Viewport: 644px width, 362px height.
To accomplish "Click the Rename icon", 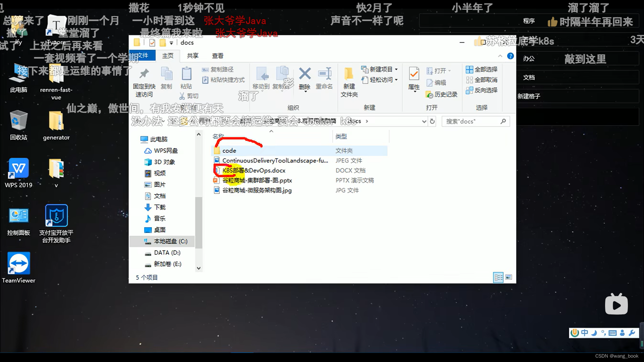I will pos(324,73).
